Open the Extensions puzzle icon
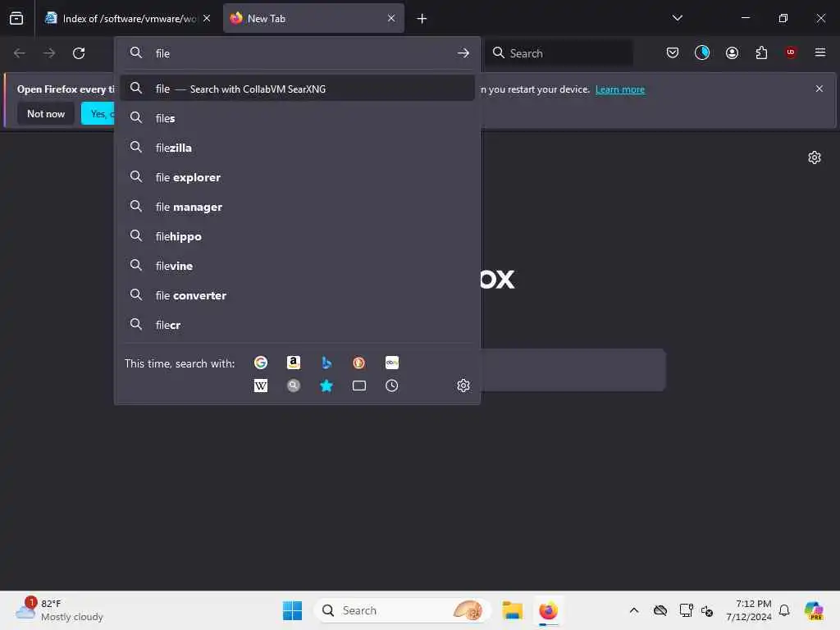Viewport: 840px width, 630px height. [761, 52]
